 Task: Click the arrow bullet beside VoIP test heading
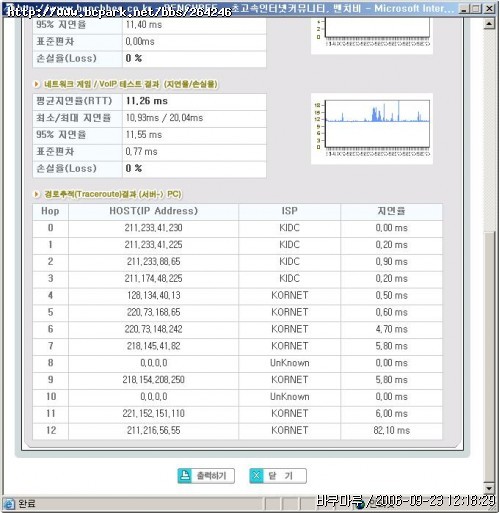coord(37,84)
